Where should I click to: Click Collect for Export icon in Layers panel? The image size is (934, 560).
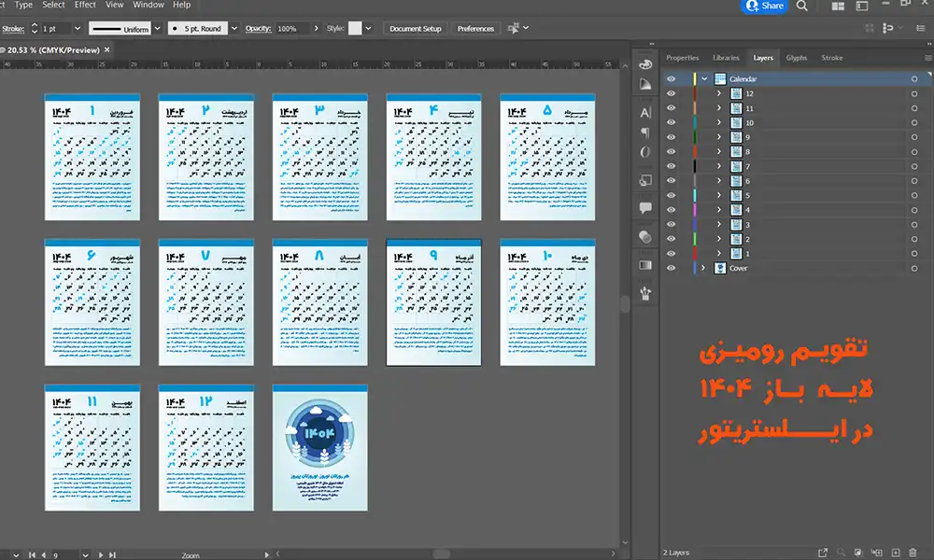[x=823, y=553]
